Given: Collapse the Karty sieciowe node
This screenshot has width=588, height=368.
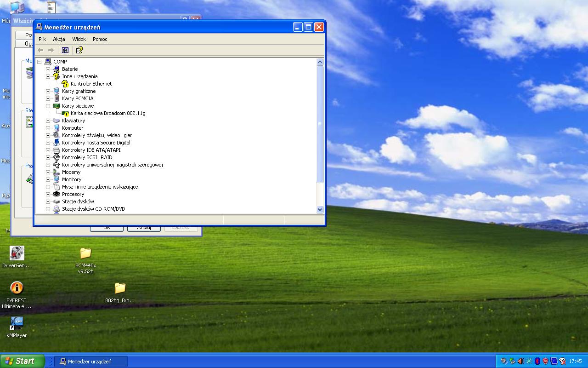Looking at the screenshot, I should pyautogui.click(x=48, y=106).
